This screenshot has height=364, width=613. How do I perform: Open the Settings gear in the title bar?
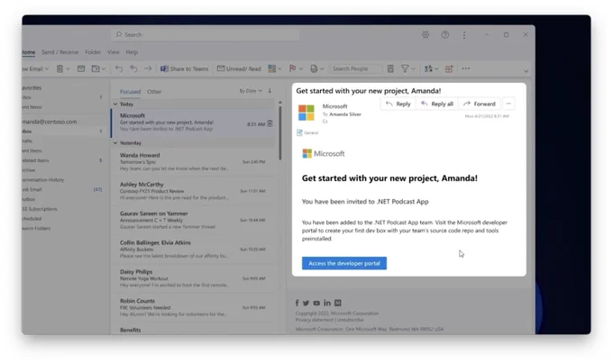coord(425,35)
